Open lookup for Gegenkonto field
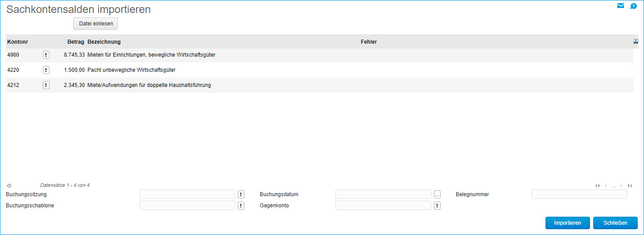Viewport: 644px width, 235px height. click(x=438, y=206)
